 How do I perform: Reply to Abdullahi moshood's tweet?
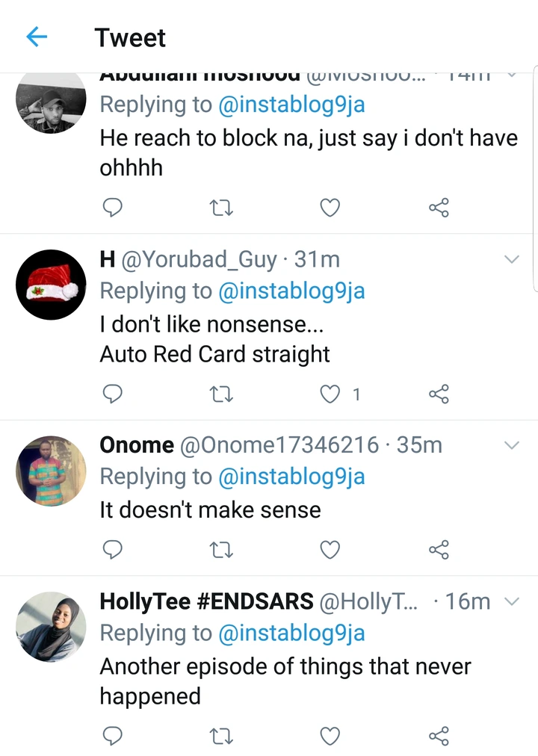click(x=111, y=207)
